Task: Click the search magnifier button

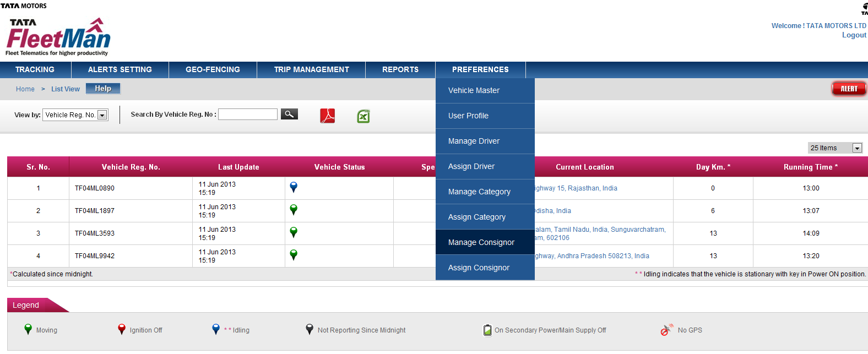Action: coord(289,114)
